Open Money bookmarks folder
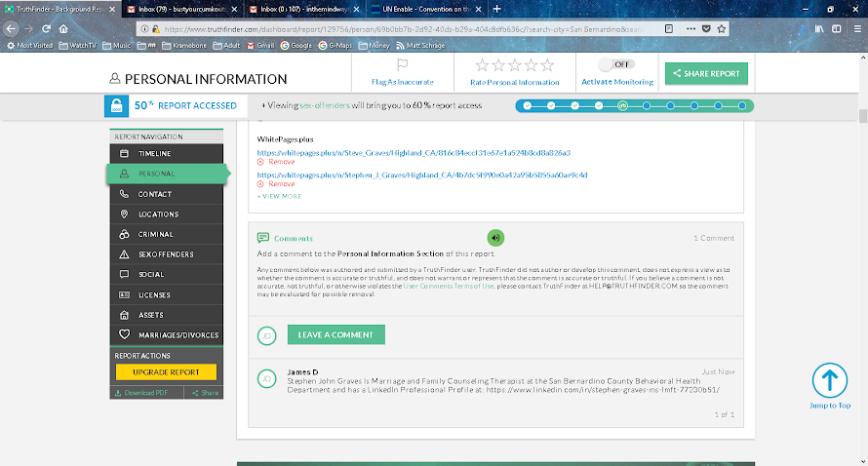This screenshot has height=466, width=868. [x=375, y=46]
